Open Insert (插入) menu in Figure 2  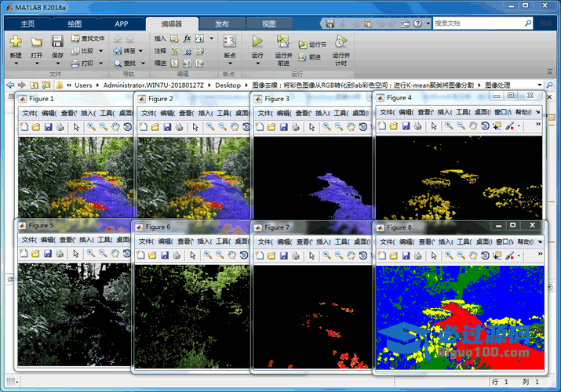point(205,113)
